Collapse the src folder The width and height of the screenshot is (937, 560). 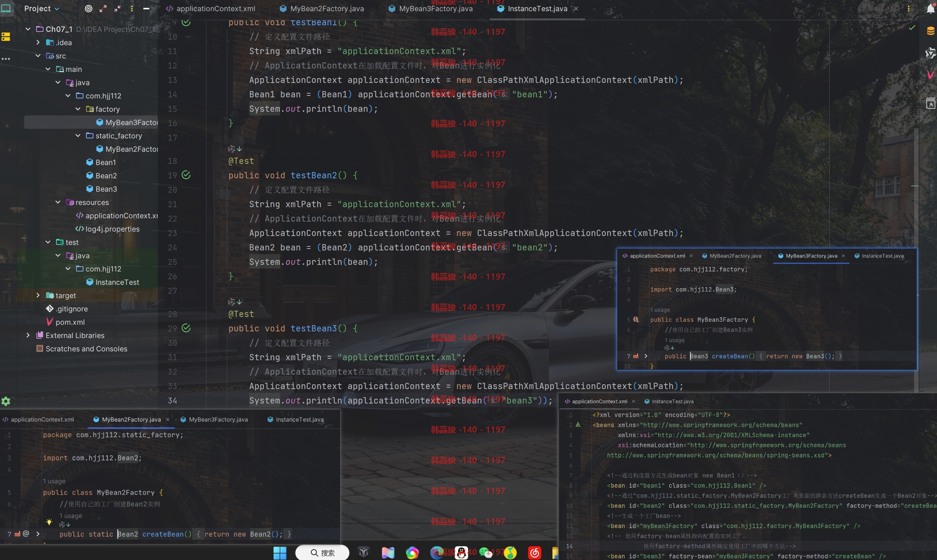[x=38, y=55]
